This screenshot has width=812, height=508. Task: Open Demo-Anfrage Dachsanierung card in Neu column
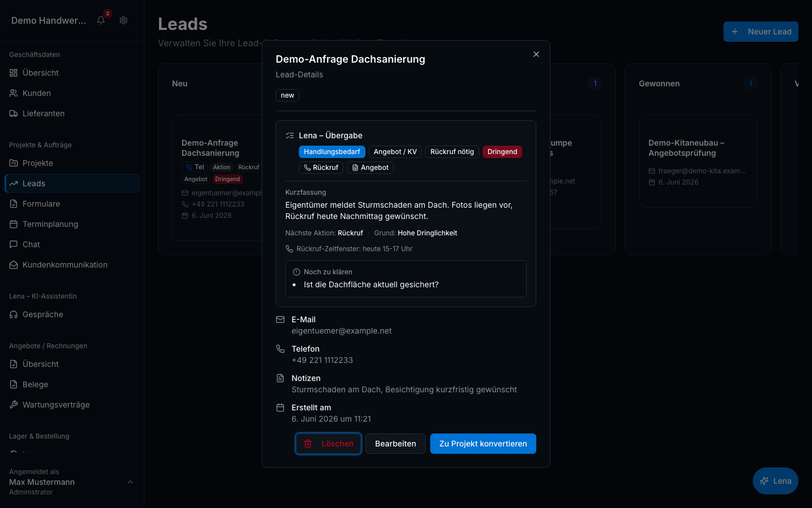(217, 178)
